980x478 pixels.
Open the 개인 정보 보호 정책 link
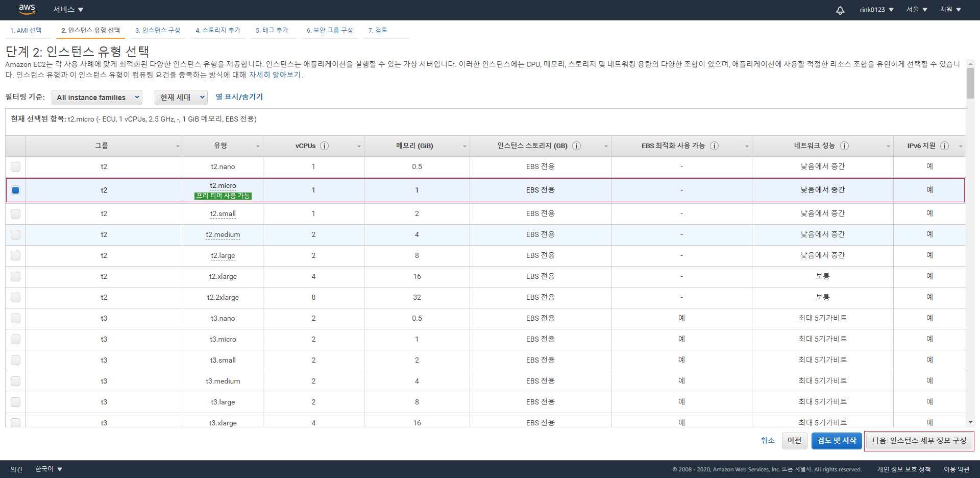click(x=904, y=469)
